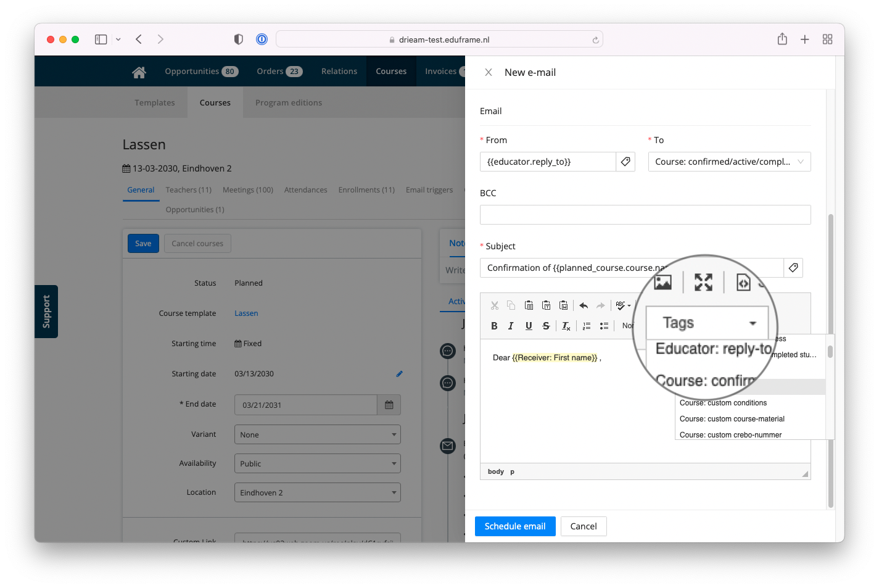Open the Support side tab
Screen dimensions: 879x588
pyautogui.click(x=46, y=312)
